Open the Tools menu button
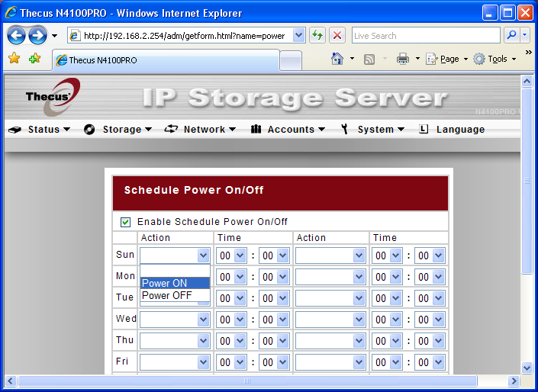The width and height of the screenshot is (538, 392). tap(495, 59)
